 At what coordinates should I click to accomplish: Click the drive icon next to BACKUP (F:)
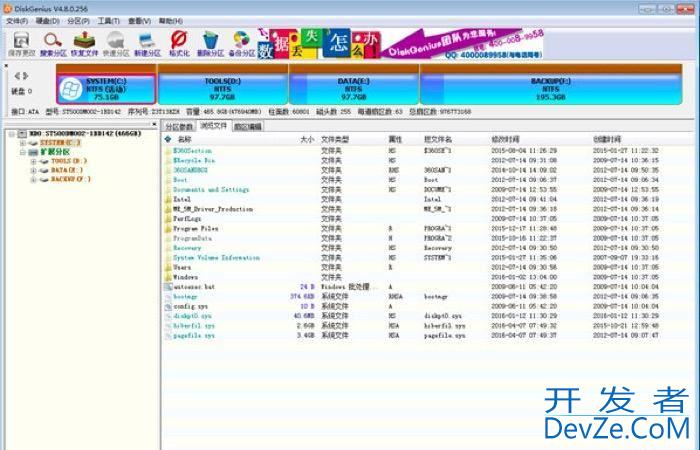point(43,179)
